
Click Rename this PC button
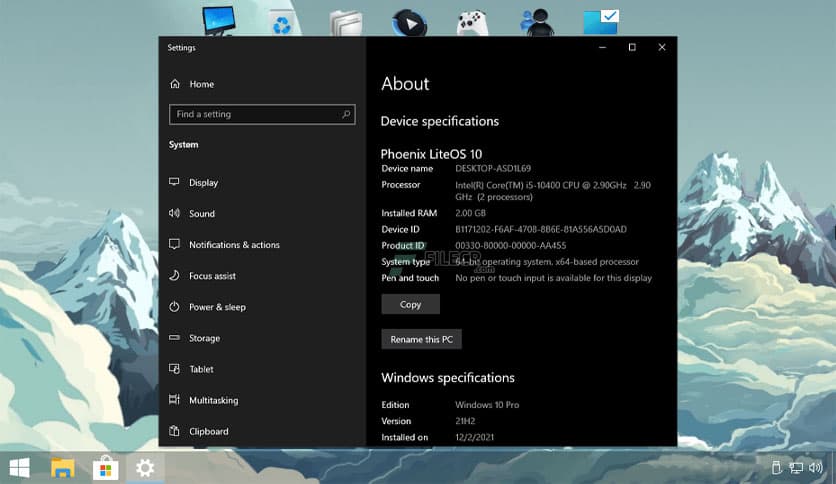coord(421,339)
